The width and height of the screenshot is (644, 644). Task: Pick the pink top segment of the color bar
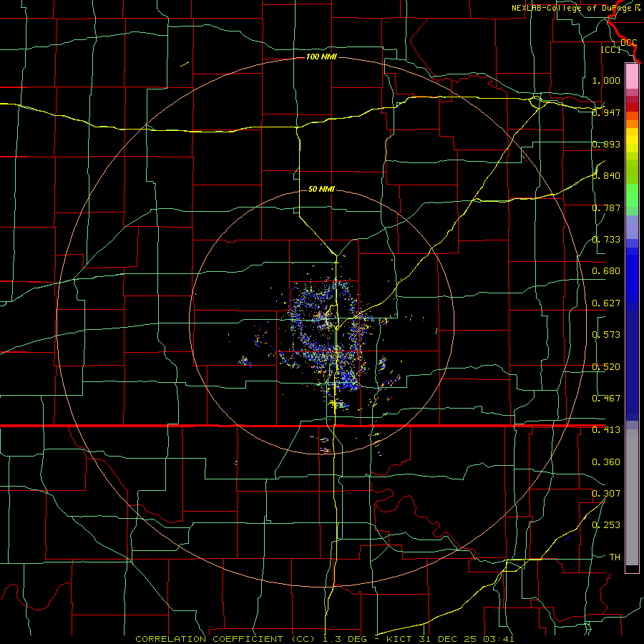pos(632,77)
